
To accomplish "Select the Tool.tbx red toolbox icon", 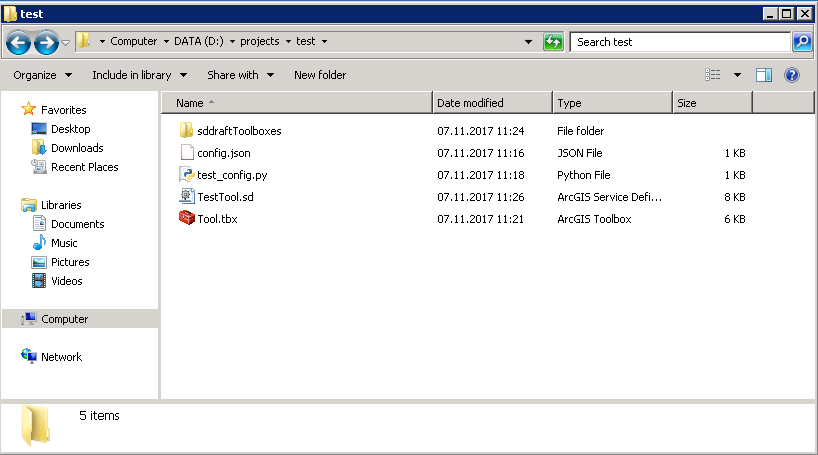I will [x=187, y=218].
